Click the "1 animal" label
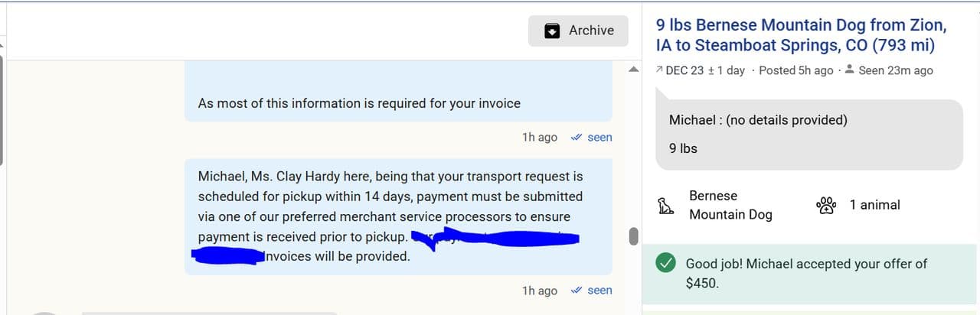Screen dimensions: 980x315 (x=874, y=205)
